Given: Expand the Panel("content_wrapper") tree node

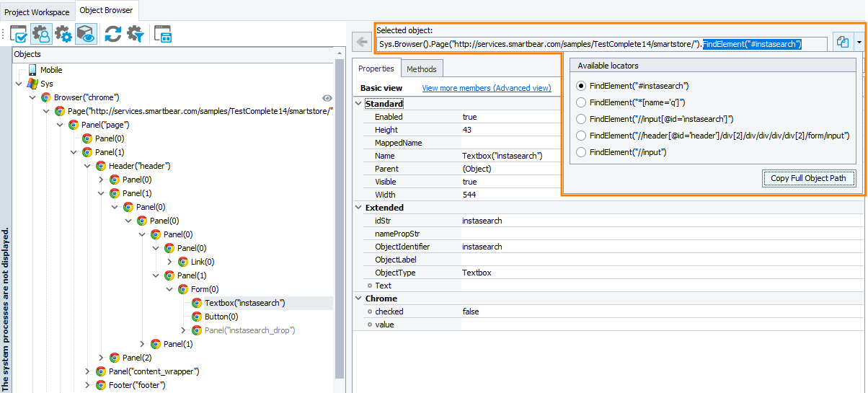Looking at the screenshot, I should [x=87, y=371].
